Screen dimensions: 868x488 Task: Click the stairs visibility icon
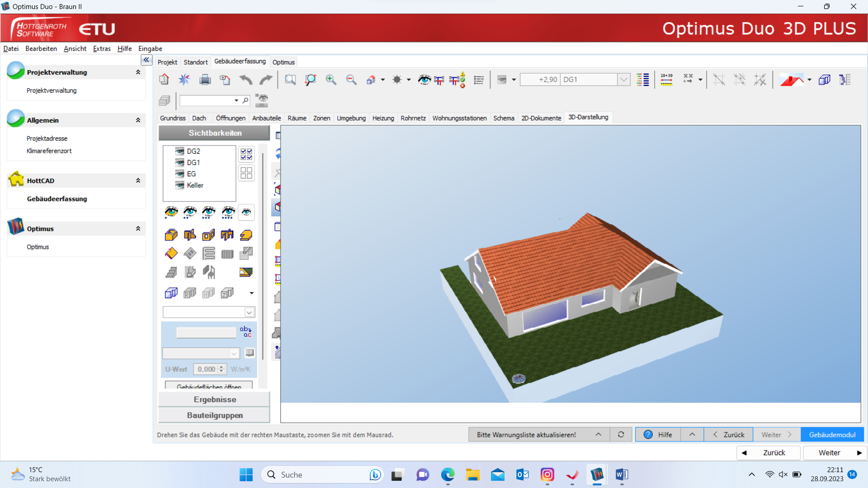pyautogui.click(x=171, y=272)
